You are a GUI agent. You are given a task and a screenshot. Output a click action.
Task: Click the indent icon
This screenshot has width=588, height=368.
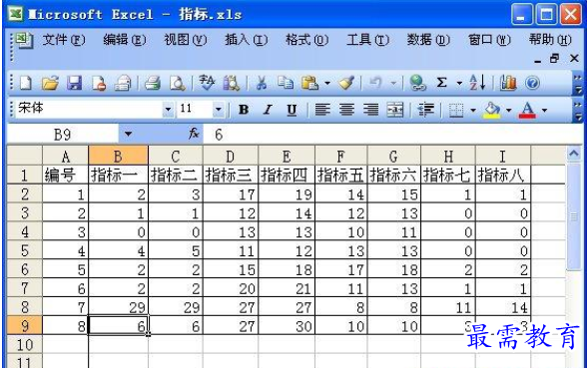tap(425, 110)
